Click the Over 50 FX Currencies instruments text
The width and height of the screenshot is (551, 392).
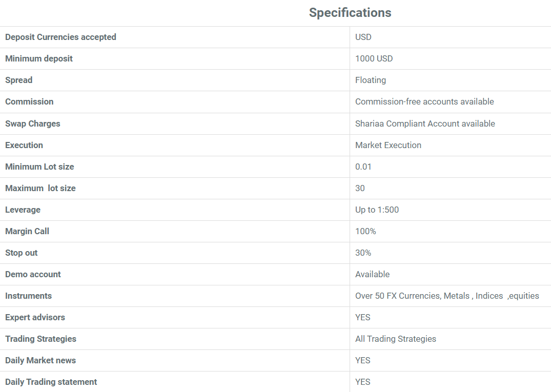point(447,296)
